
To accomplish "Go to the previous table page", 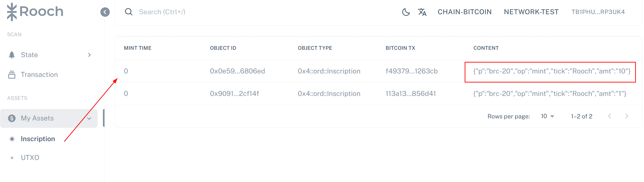I will tap(610, 116).
